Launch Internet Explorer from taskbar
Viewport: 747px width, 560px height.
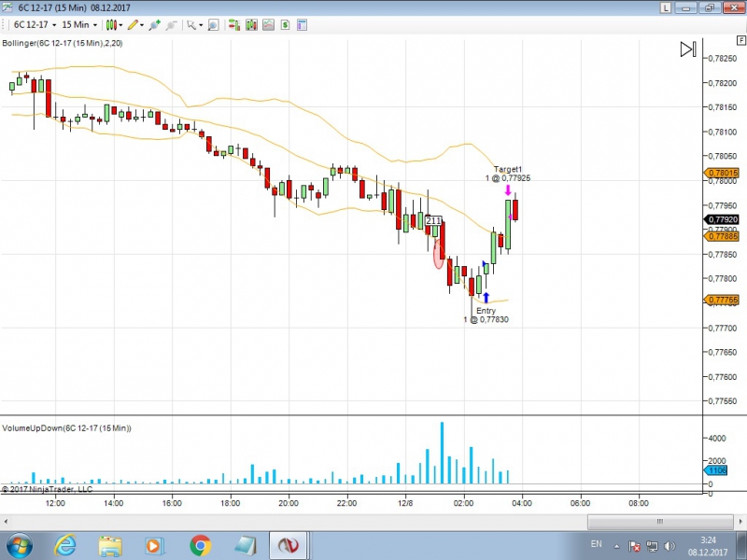65,546
